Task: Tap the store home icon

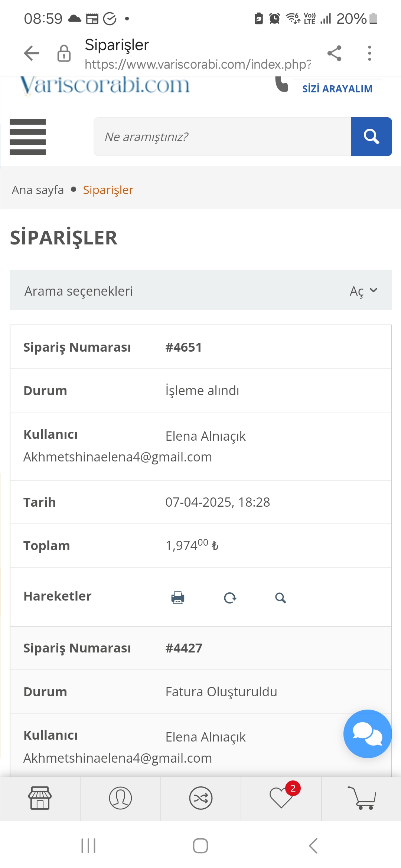Action: (40, 798)
